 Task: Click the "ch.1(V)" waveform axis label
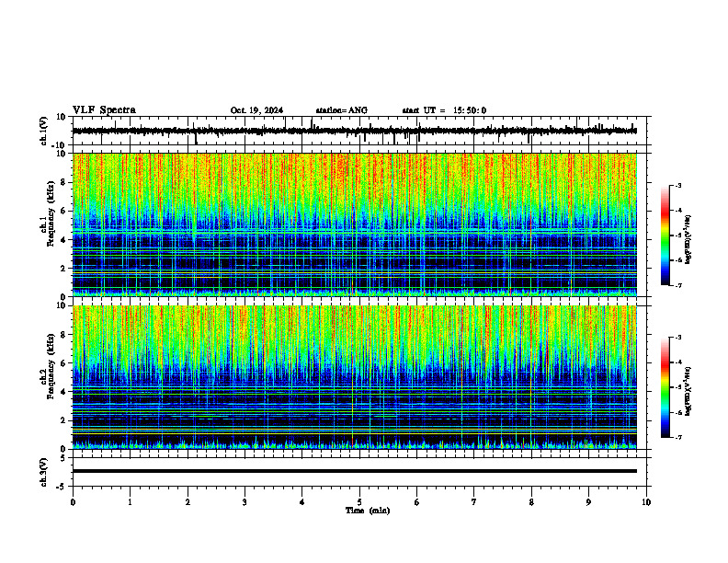[x=44, y=131]
